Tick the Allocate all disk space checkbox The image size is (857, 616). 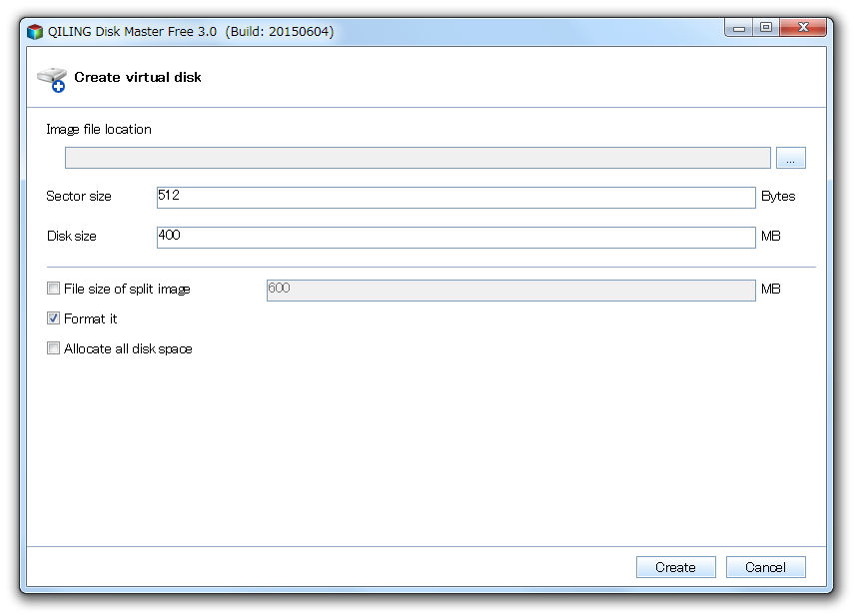(53, 348)
